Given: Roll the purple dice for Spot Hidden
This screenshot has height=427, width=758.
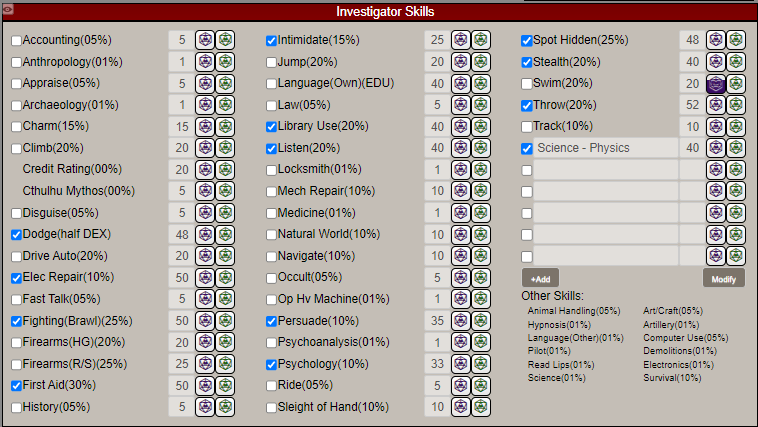Looking at the screenshot, I should click(x=716, y=40).
